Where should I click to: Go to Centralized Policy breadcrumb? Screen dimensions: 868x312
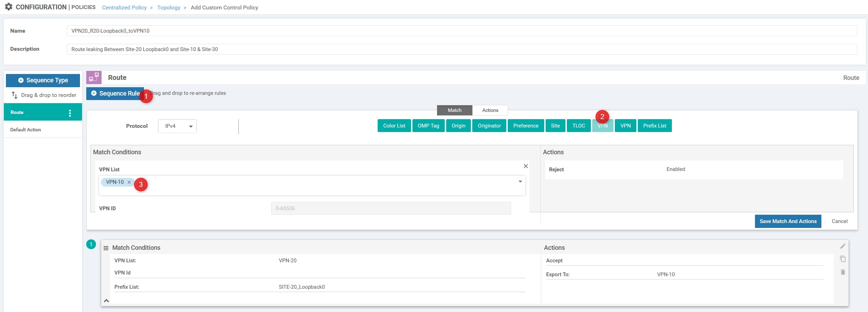pyautogui.click(x=124, y=7)
